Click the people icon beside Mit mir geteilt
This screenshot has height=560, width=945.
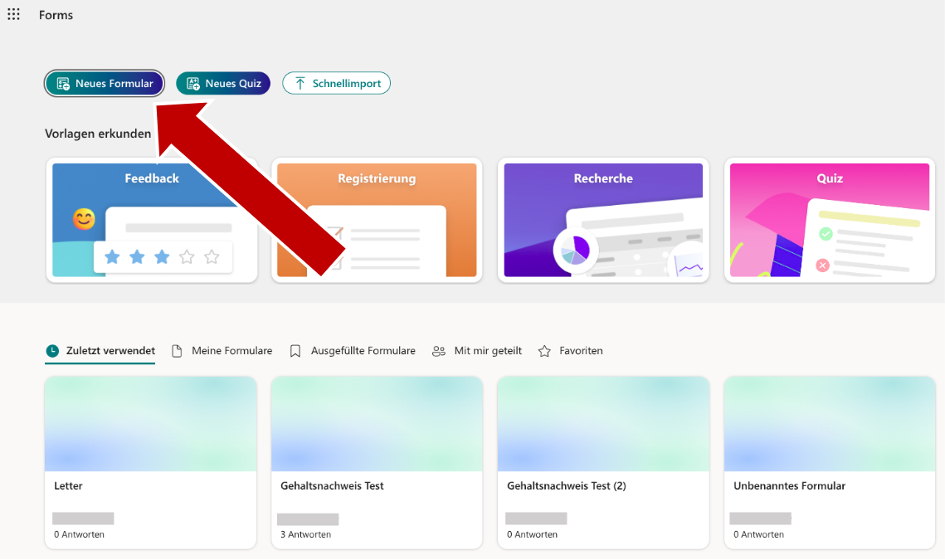pos(439,351)
